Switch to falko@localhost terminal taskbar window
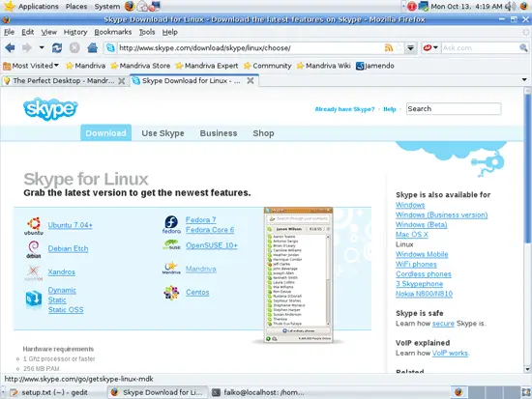The width and height of the screenshot is (532, 399). [258, 392]
